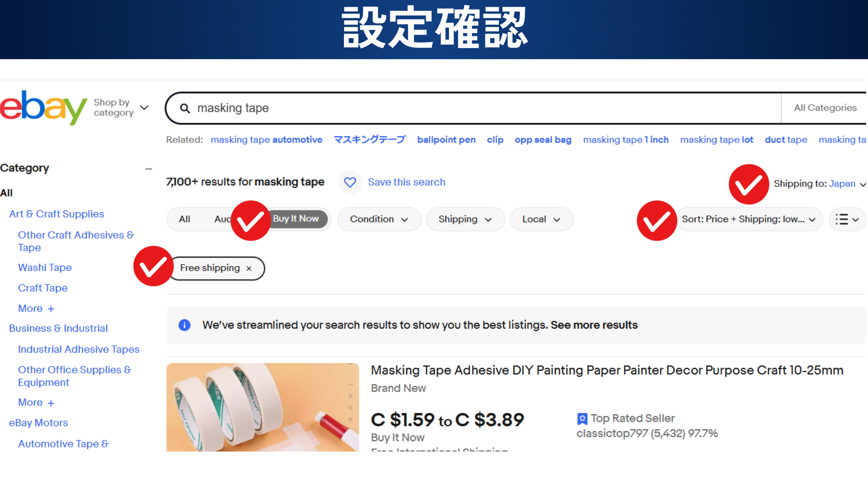Viewport: 868px width, 477px height.
Task: Click the search magnifier icon
Action: 185,108
